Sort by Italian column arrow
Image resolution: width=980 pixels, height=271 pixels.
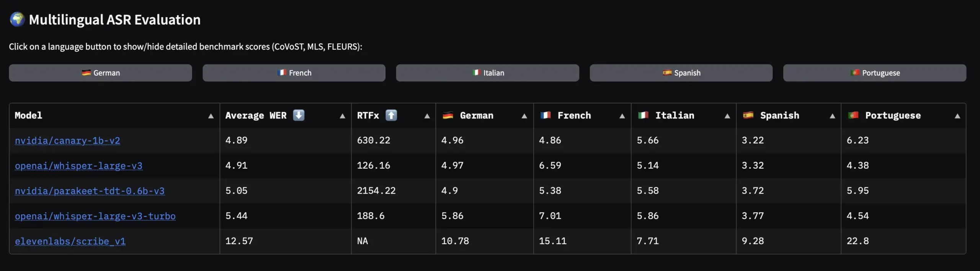pos(727,116)
